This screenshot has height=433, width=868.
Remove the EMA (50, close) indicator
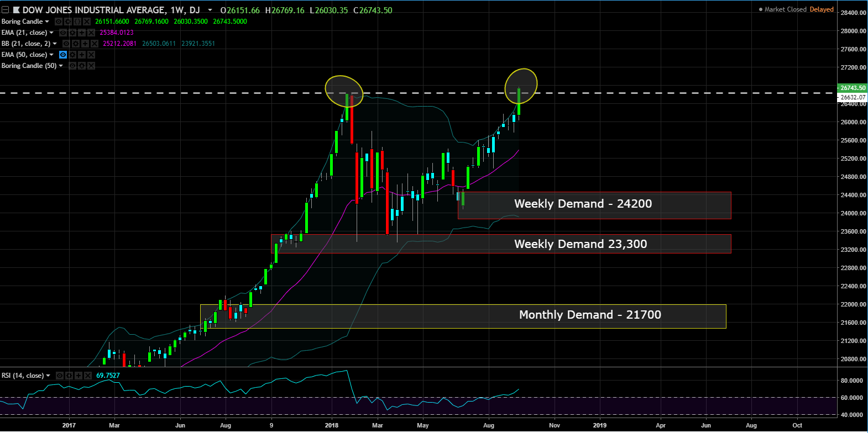click(91, 55)
